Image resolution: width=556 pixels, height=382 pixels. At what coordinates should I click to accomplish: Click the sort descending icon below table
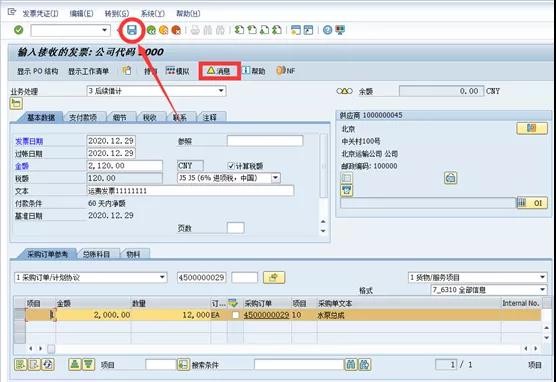click(x=88, y=364)
